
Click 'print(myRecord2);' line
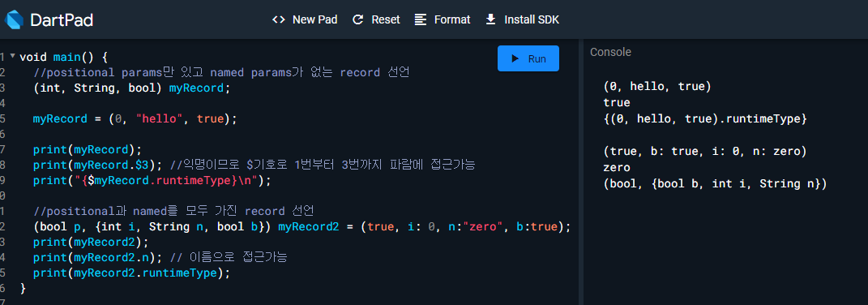click(90, 243)
